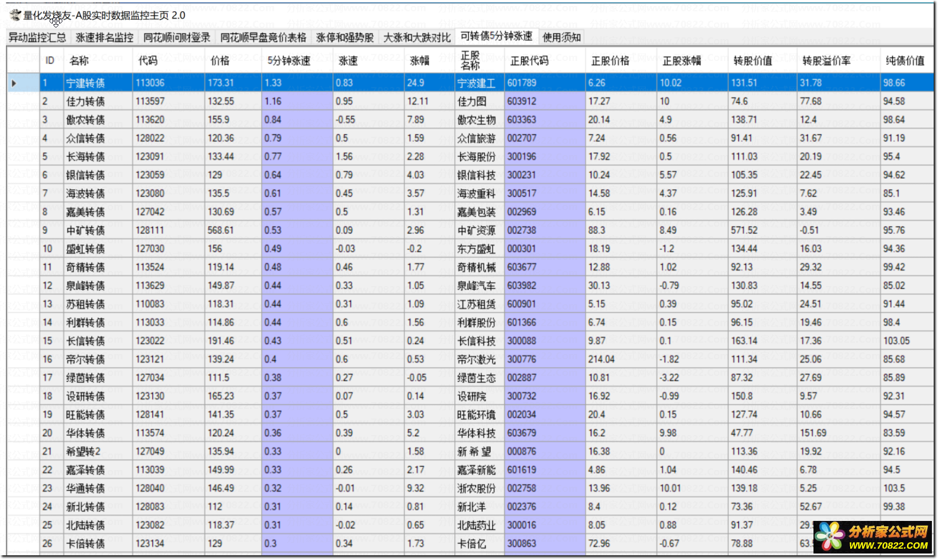Viewport: 939px width, 560px height.
Task: Select the 长信转债 name cell
Action: (x=98, y=341)
